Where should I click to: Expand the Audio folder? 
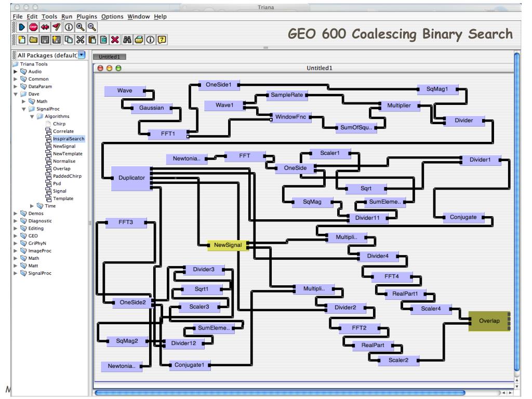pyautogui.click(x=15, y=72)
